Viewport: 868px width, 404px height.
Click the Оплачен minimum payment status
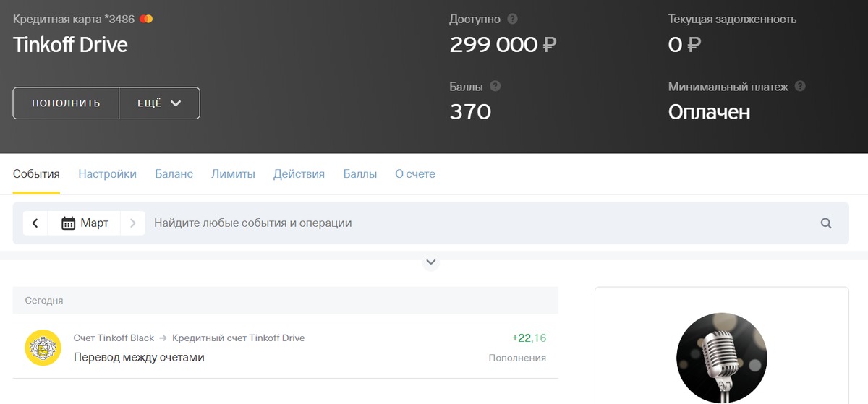[x=709, y=112]
